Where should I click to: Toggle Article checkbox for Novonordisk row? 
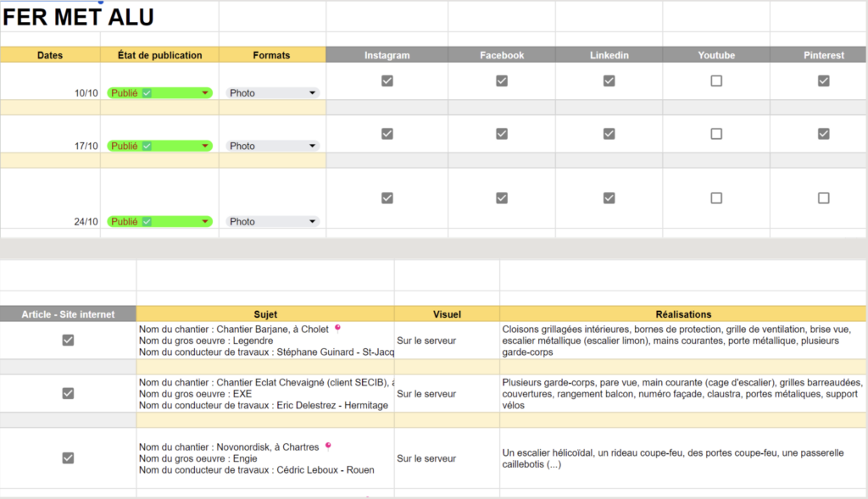68,458
